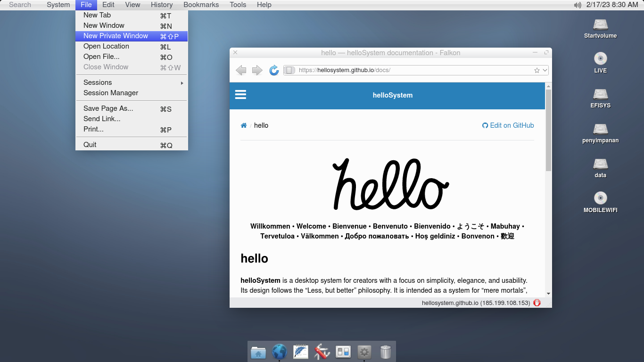The image size is (644, 362).
Task: Open the settings gear icon in dock
Action: [x=364, y=352]
